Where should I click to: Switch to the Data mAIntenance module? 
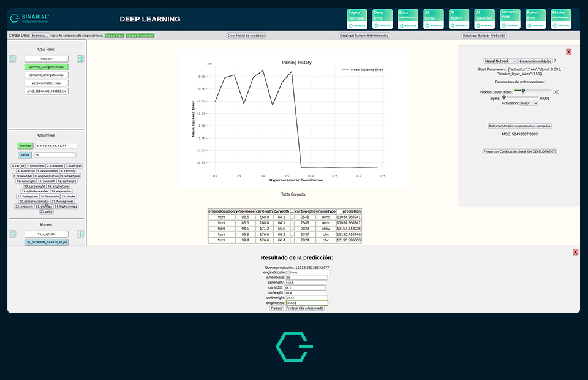(408, 18)
